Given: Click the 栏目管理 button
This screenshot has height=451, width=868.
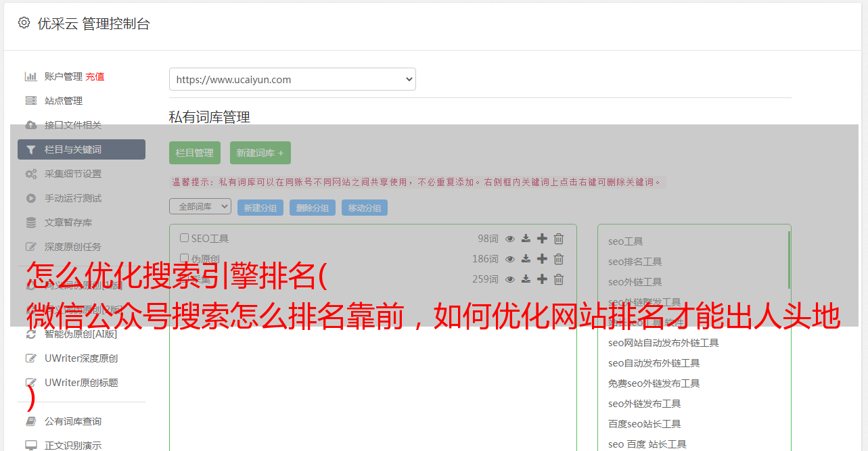Looking at the screenshot, I should (195, 153).
